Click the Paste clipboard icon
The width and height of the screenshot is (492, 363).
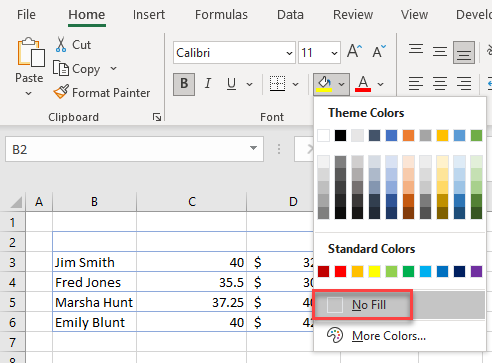pyautogui.click(x=31, y=52)
